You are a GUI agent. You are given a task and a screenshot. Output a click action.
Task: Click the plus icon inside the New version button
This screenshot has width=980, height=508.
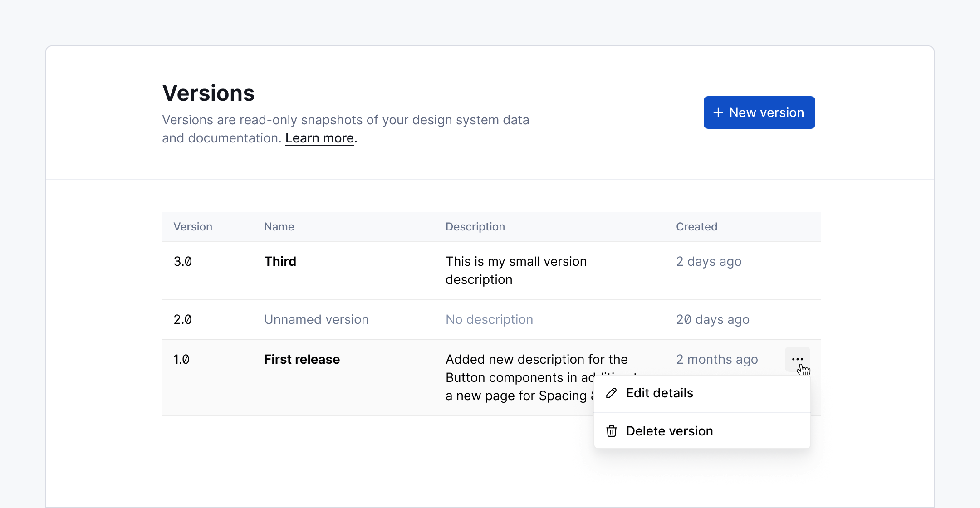click(x=718, y=112)
